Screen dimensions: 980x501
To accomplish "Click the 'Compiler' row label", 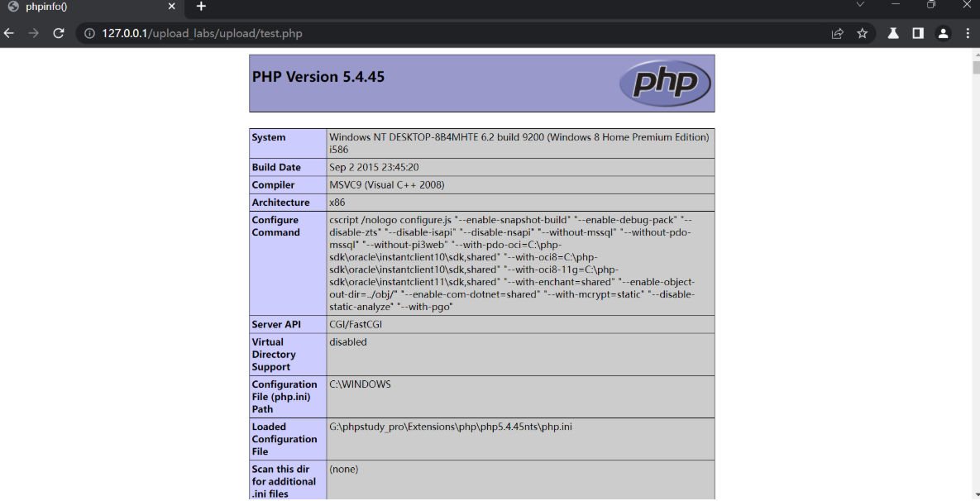I will click(273, 185).
